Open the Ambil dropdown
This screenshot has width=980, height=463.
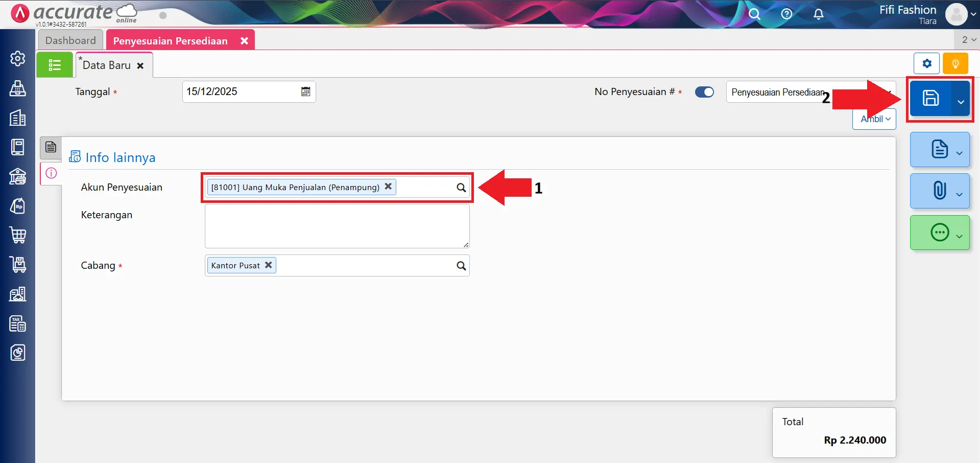[875, 119]
